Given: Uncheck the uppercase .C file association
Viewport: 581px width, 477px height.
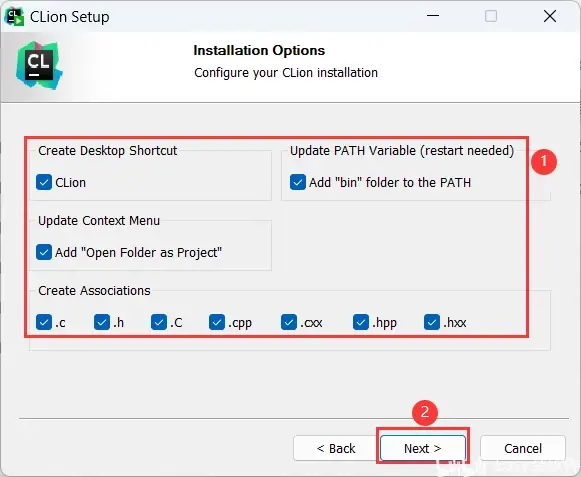Looking at the screenshot, I should [159, 322].
